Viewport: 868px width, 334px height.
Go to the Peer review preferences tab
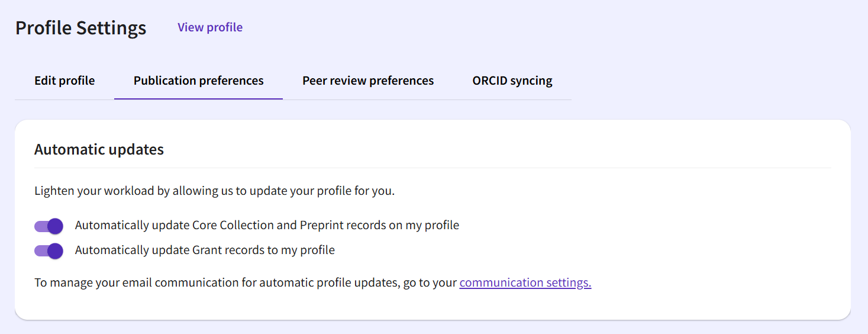(368, 81)
